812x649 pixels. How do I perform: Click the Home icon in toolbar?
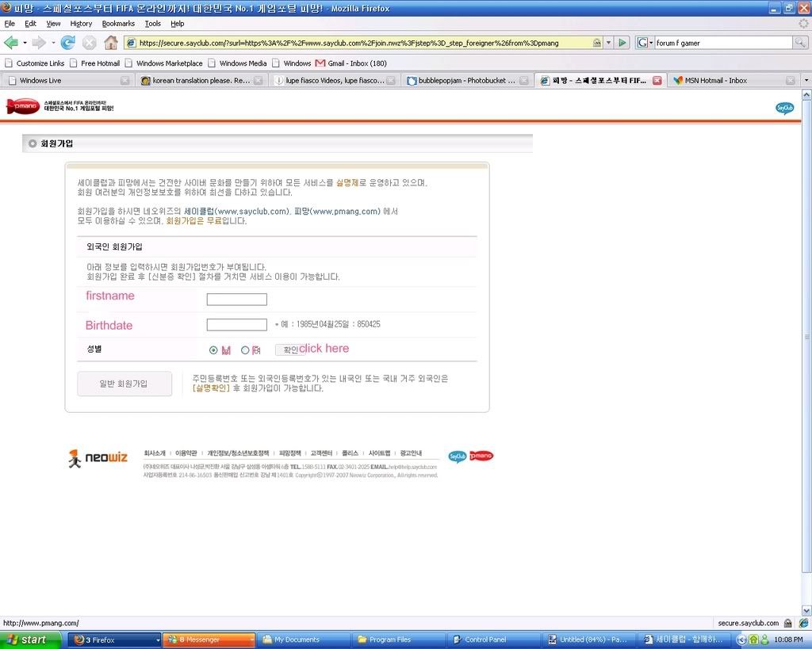pos(111,42)
